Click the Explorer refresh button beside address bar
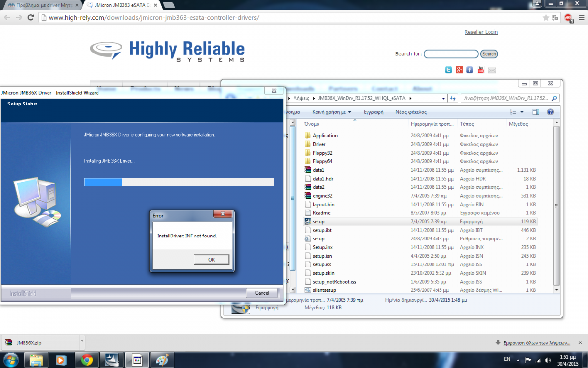Screen dimensions: 588x368 click(x=453, y=98)
